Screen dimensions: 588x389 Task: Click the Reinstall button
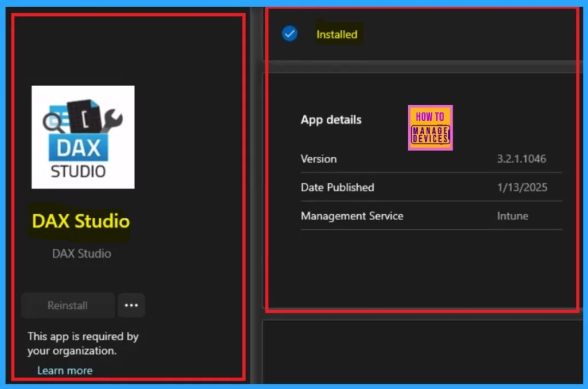68,305
